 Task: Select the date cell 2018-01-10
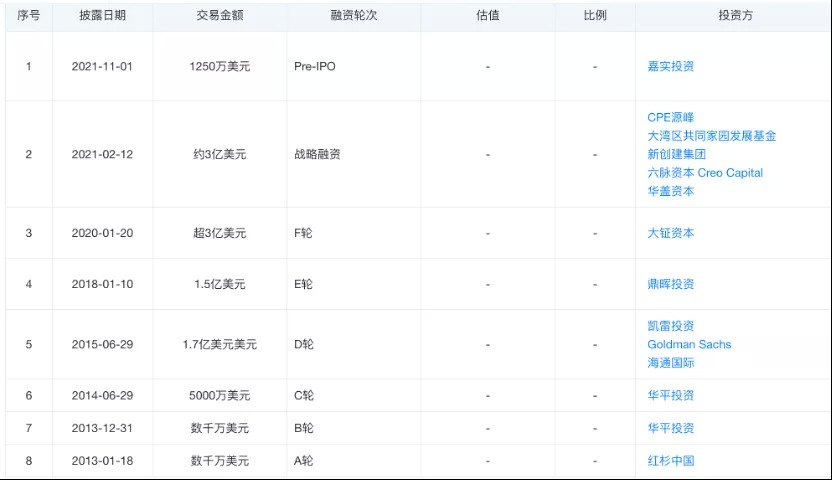point(102,284)
